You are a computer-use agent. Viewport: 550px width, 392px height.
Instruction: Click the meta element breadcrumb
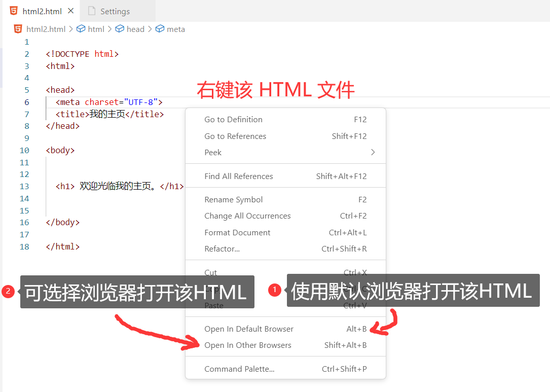pyautogui.click(x=176, y=29)
